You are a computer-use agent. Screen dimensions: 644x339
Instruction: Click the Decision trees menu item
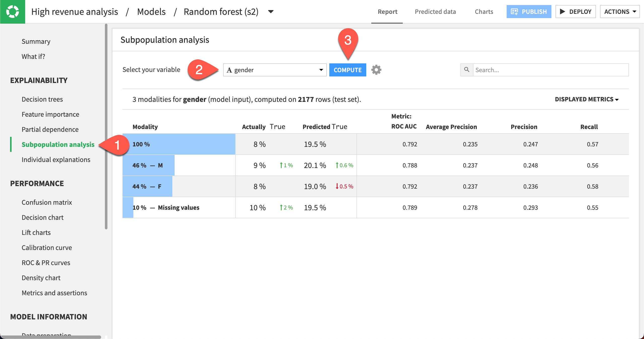pos(43,99)
